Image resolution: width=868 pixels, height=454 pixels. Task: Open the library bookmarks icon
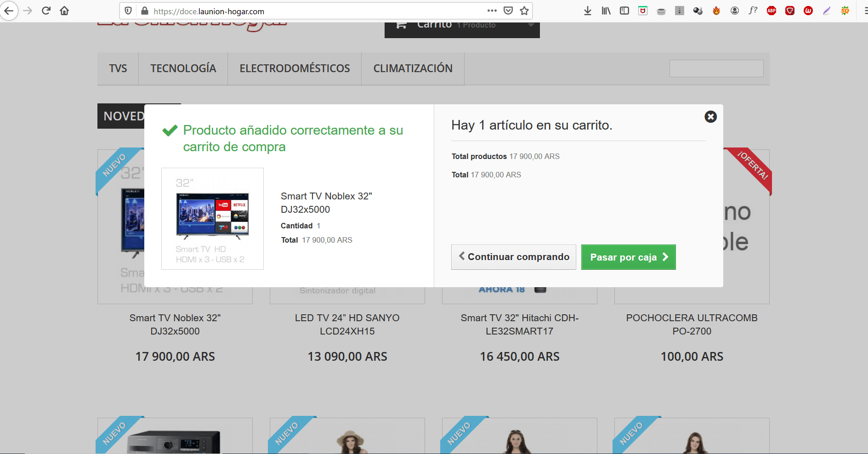(x=606, y=11)
